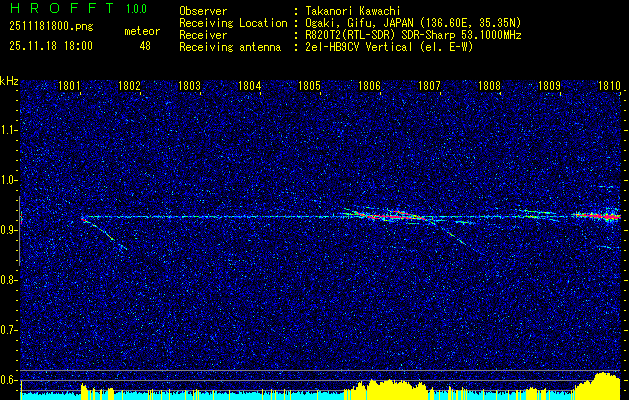629x400 pixels.
Task: Select filename 2511181800.png
Action: click(x=51, y=27)
